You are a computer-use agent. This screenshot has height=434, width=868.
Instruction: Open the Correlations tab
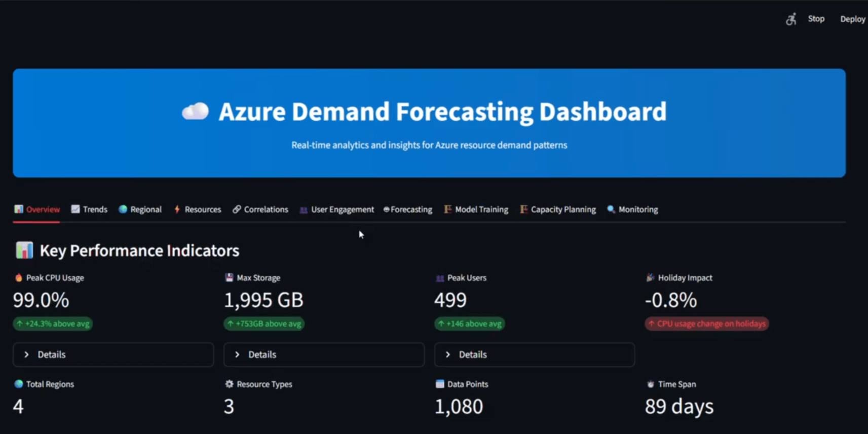[260, 209]
